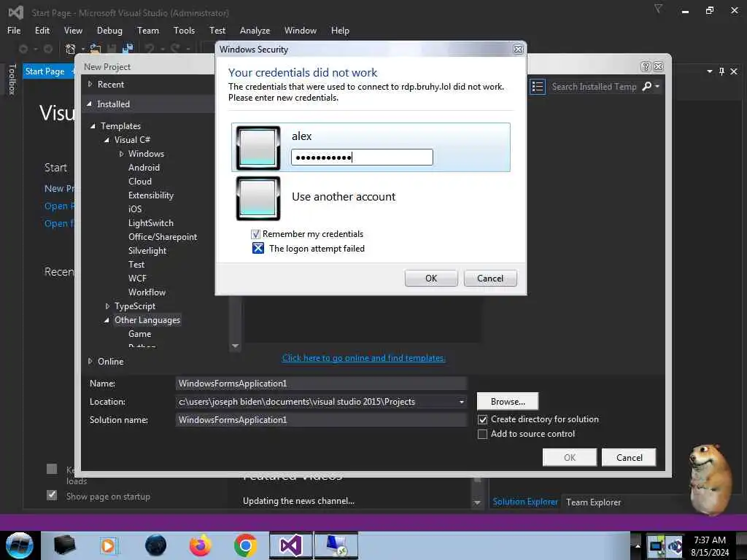747x560 pixels.
Task: Click the Open File toolbar icon
Action: [96, 49]
